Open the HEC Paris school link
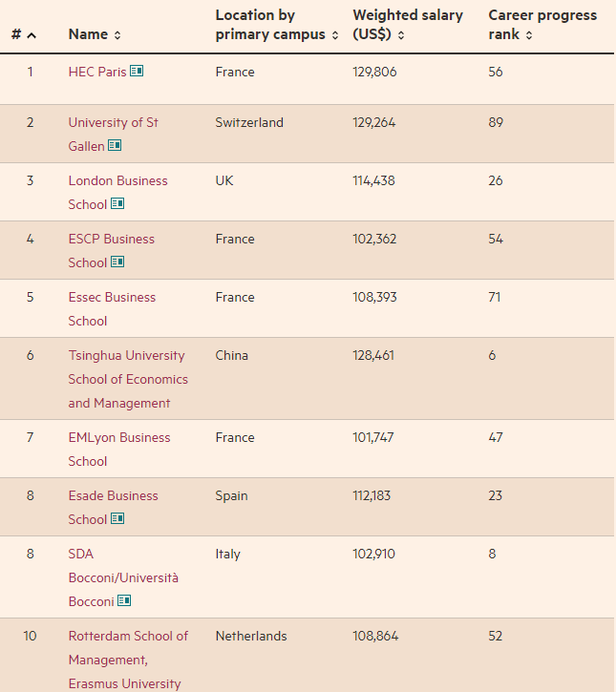Screen dimensions: 616x692 pyautogui.click(x=96, y=72)
